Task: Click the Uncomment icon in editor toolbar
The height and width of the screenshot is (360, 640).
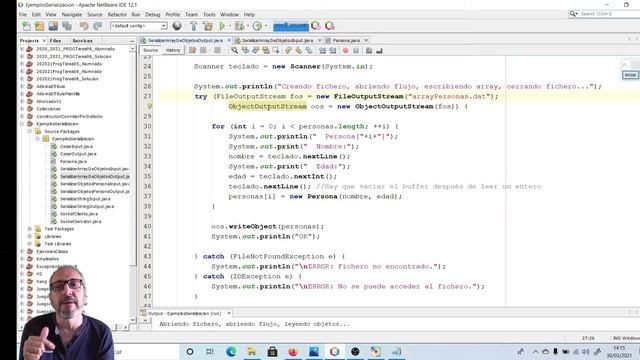Action: (x=379, y=51)
